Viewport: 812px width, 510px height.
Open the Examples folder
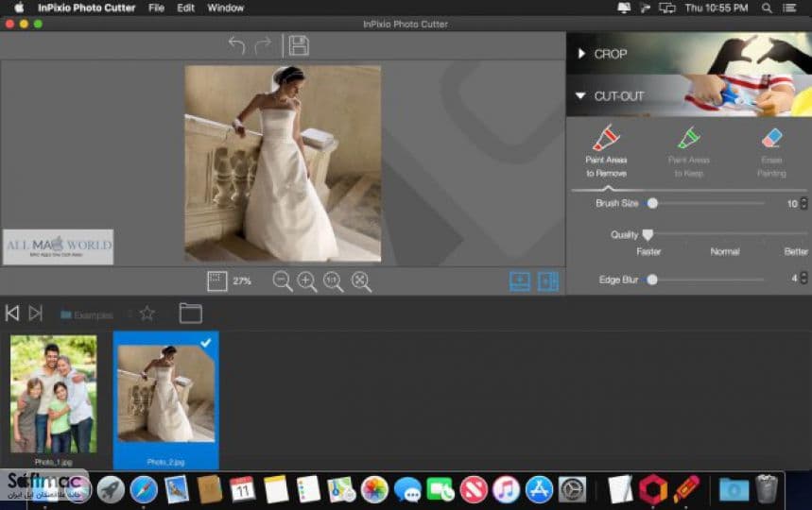pos(87,314)
